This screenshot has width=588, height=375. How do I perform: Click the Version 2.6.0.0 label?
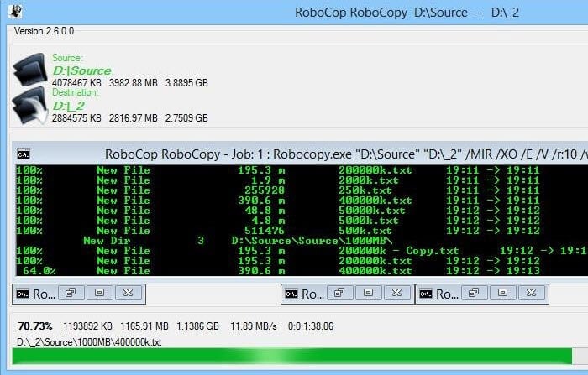tap(44, 31)
